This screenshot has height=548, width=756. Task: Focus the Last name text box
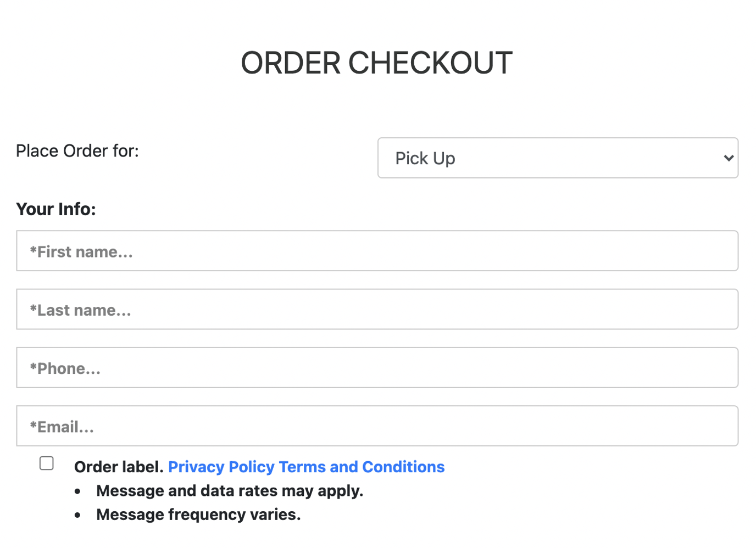(377, 309)
